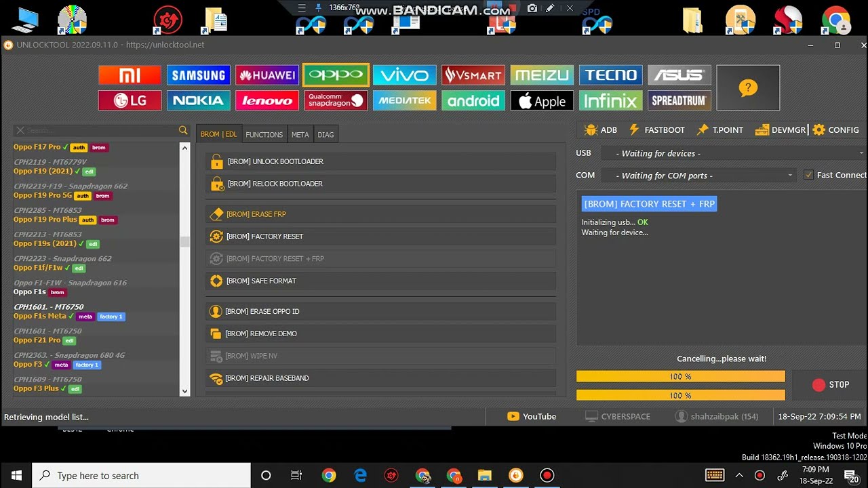This screenshot has height=488, width=868.
Task: Select the Apple brand logo
Action: click(x=542, y=100)
